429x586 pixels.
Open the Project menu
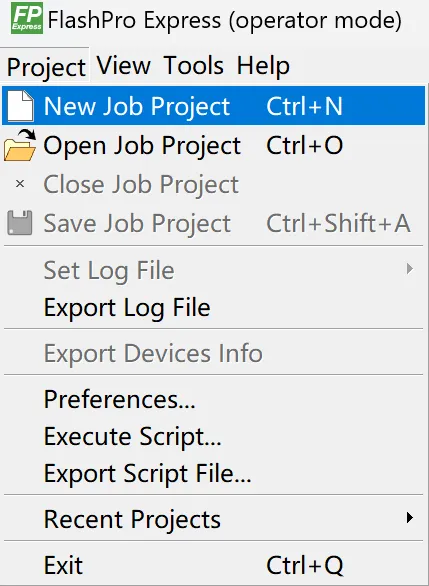pyautogui.click(x=46, y=67)
